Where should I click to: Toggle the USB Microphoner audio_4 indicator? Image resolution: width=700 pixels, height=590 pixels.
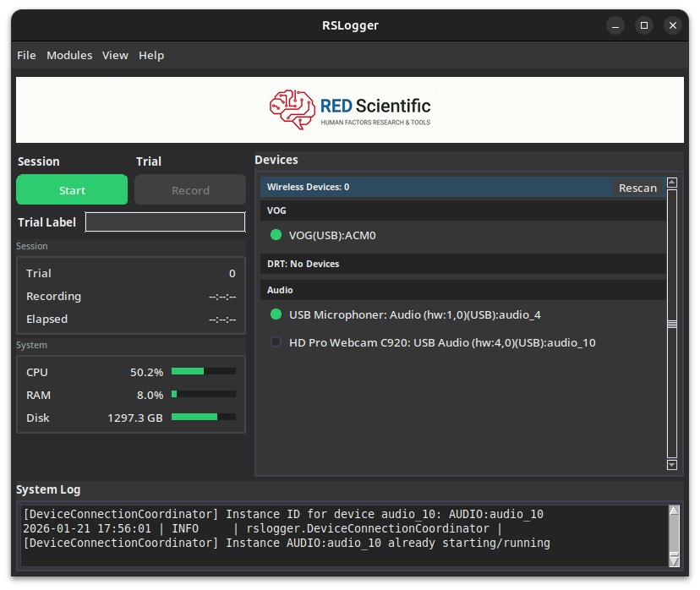[x=276, y=314]
